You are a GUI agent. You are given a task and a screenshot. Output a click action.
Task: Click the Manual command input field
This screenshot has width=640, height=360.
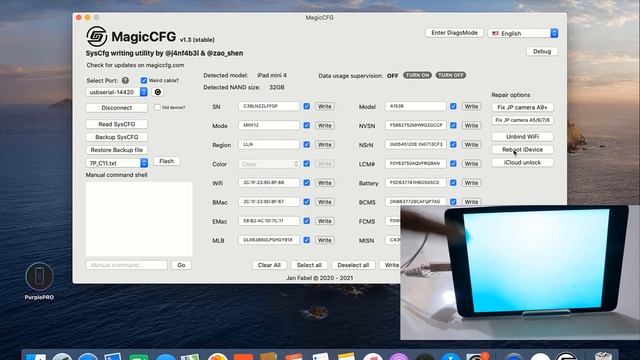coord(127,265)
